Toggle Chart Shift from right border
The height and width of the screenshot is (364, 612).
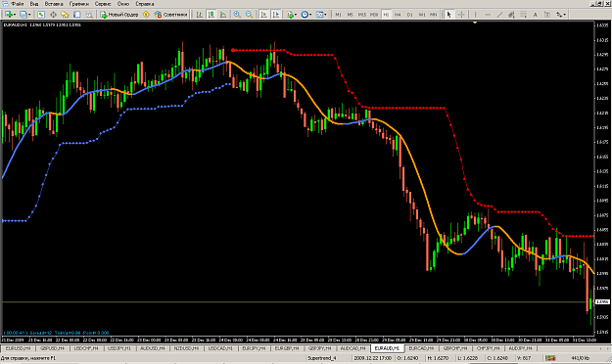pos(276,15)
